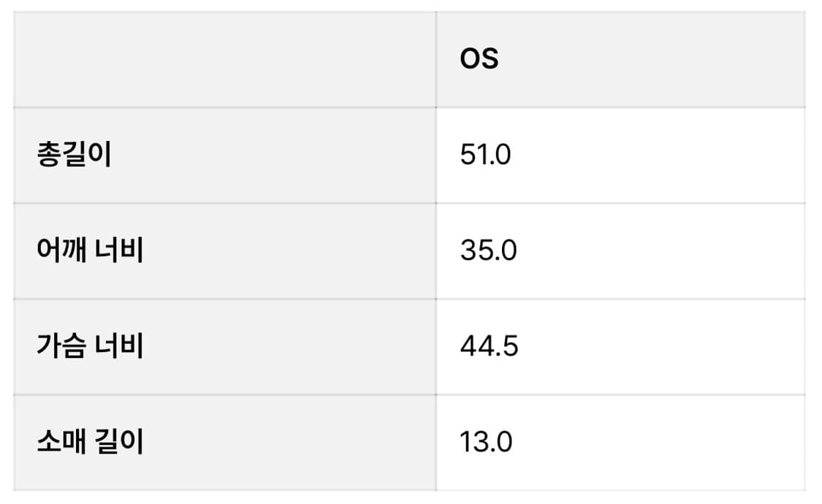The image size is (822, 504).
Task: Click the 13.0 sleeve length value
Action: pos(486,442)
